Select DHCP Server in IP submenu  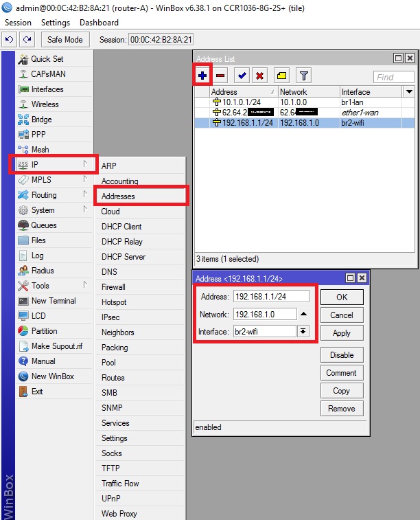[141, 257]
